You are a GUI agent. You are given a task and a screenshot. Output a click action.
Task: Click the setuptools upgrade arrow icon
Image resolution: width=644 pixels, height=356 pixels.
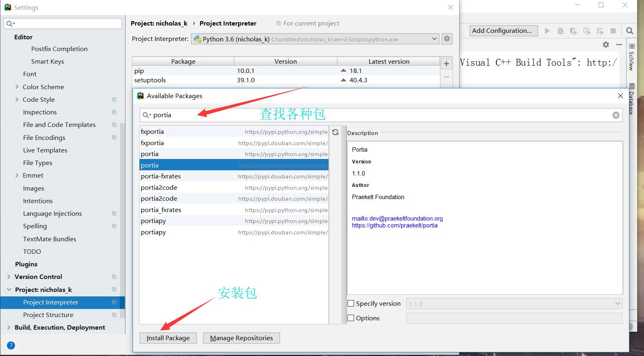coord(343,80)
